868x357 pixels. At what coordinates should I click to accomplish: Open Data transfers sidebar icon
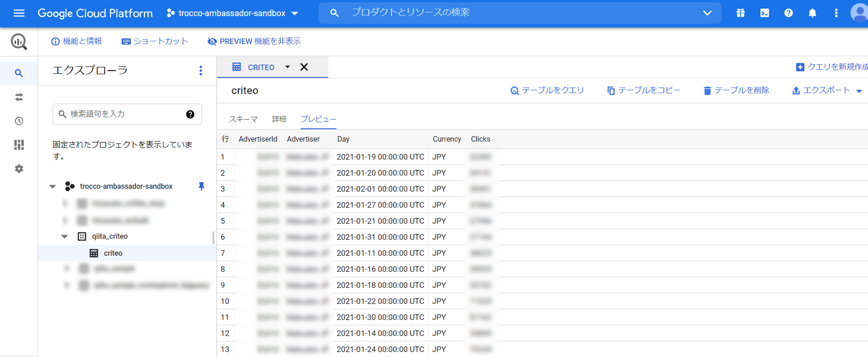tap(19, 97)
